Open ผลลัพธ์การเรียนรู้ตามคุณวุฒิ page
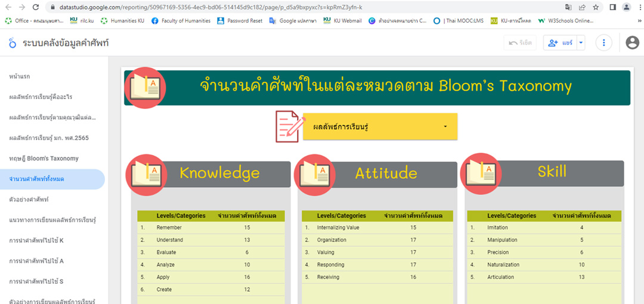Screen dimensions: 644x304 point(52,117)
